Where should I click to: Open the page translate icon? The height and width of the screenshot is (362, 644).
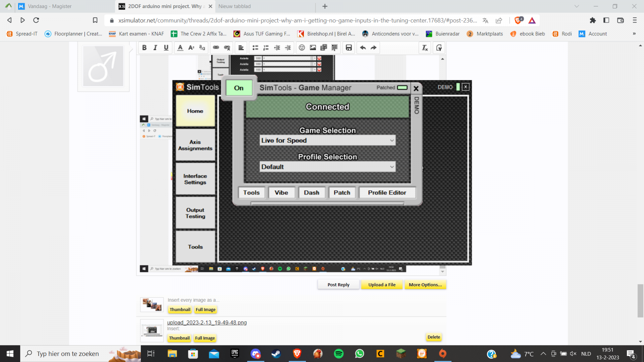(485, 21)
